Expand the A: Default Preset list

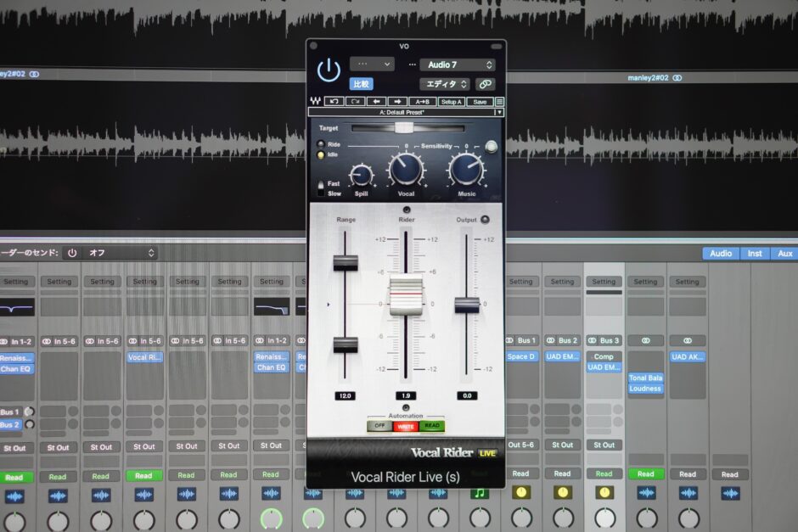coord(499,112)
